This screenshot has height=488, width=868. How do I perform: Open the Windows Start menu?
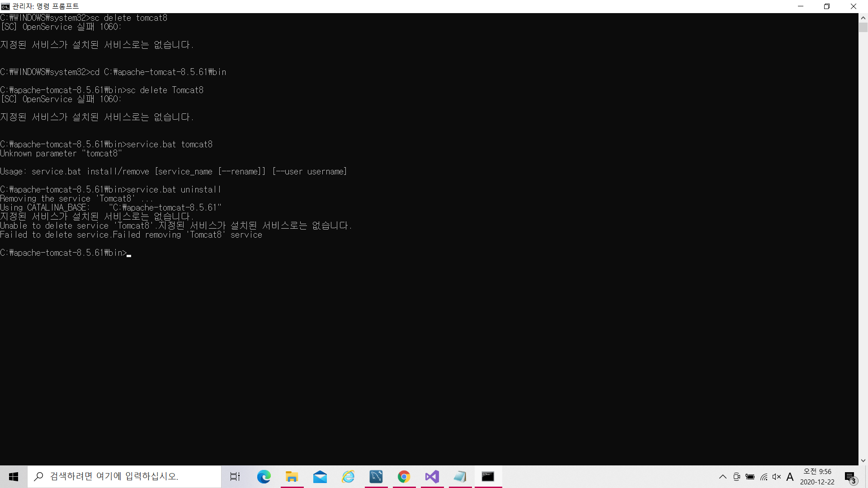pos(14,477)
